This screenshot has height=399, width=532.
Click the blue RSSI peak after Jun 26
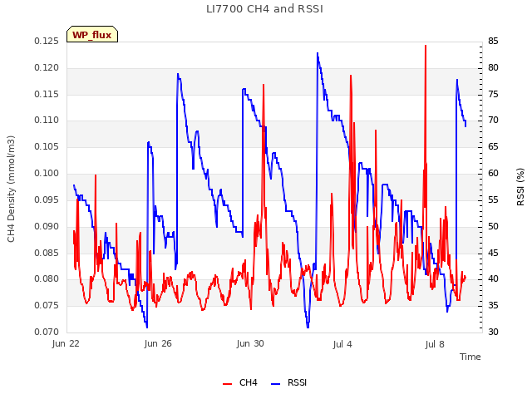click(178, 74)
